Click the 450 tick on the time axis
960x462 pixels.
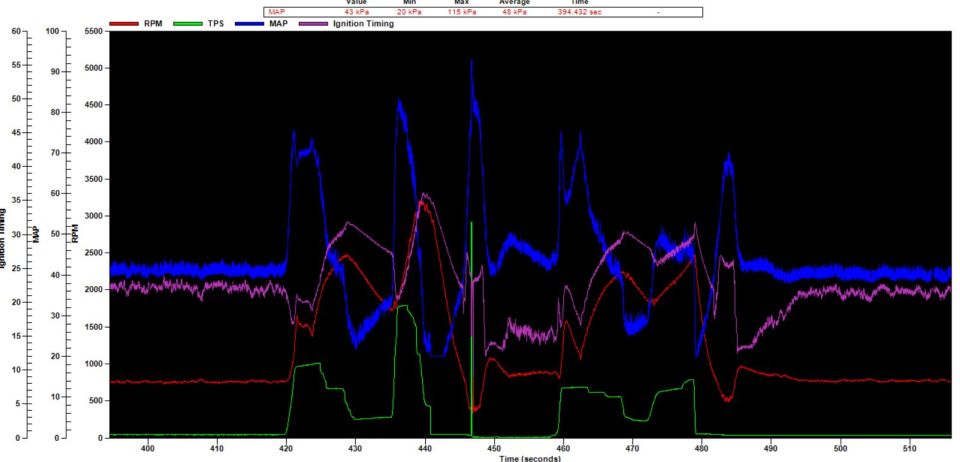click(494, 447)
